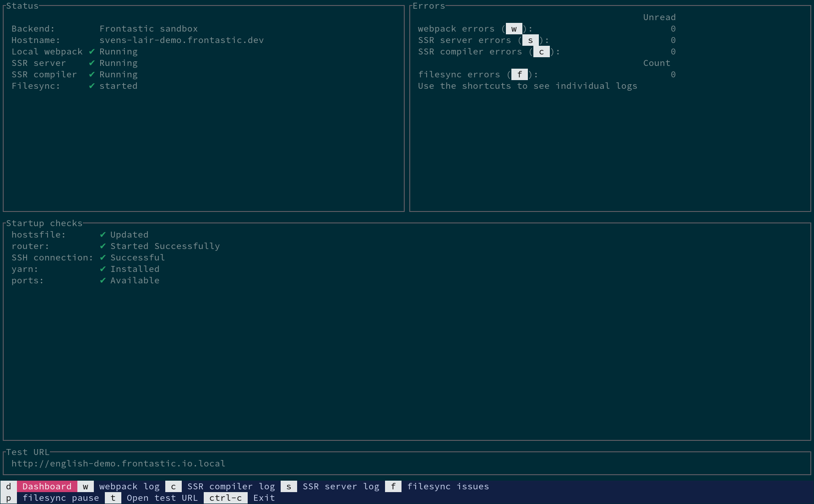
Task: Click the 'SSR compiler errors' label
Action: tap(470, 52)
